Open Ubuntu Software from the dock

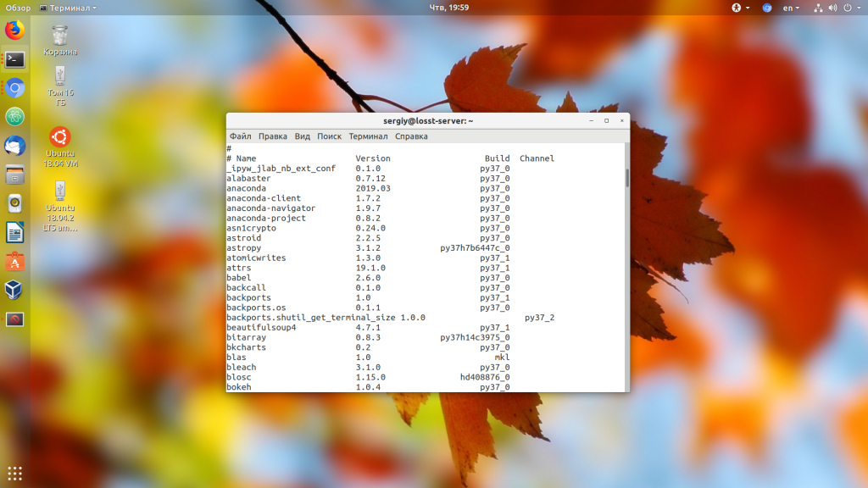[14, 262]
